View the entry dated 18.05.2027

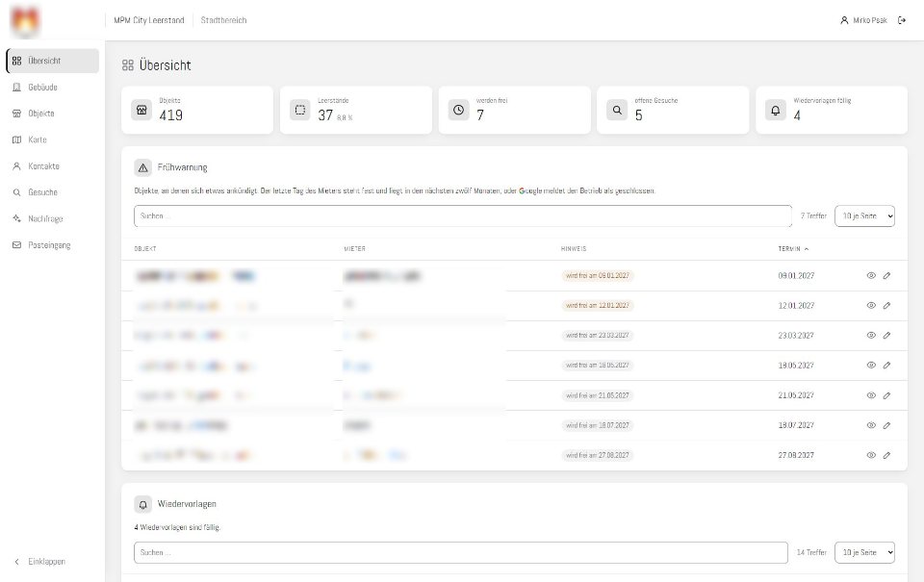[x=871, y=366]
